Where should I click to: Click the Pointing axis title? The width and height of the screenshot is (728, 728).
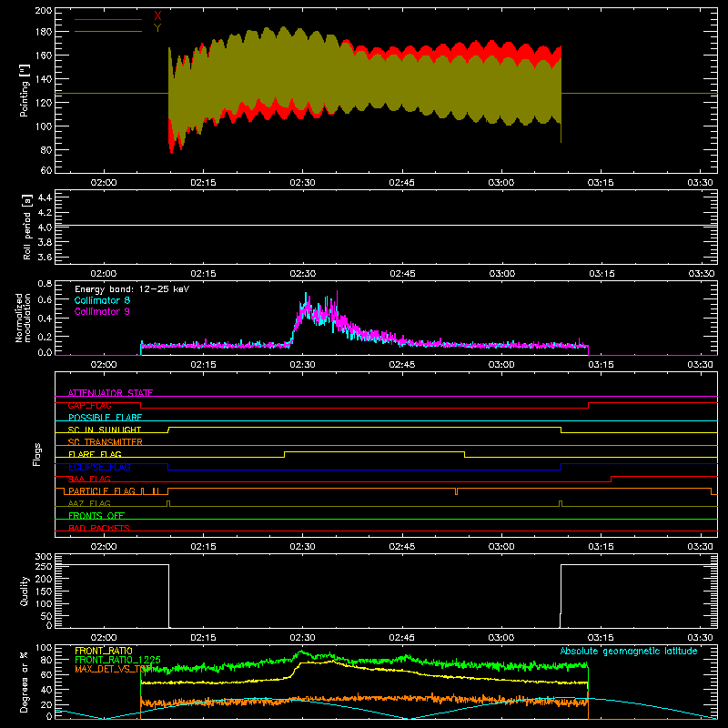[25, 90]
